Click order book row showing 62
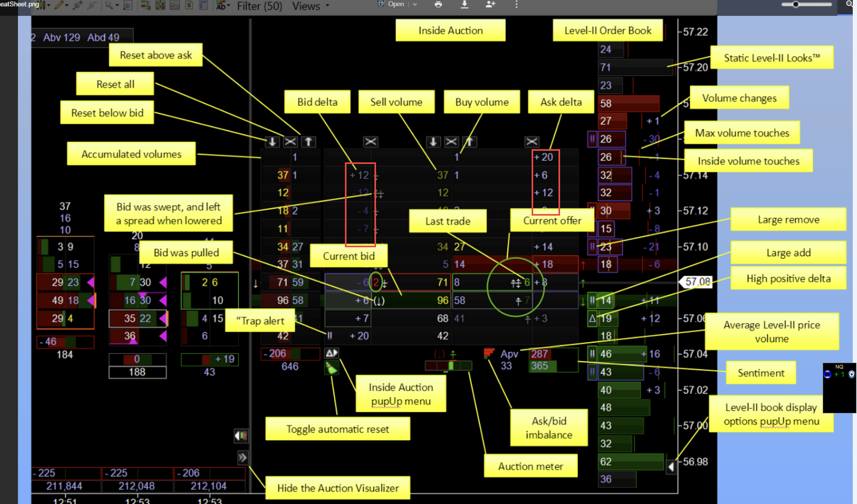 pyautogui.click(x=631, y=462)
